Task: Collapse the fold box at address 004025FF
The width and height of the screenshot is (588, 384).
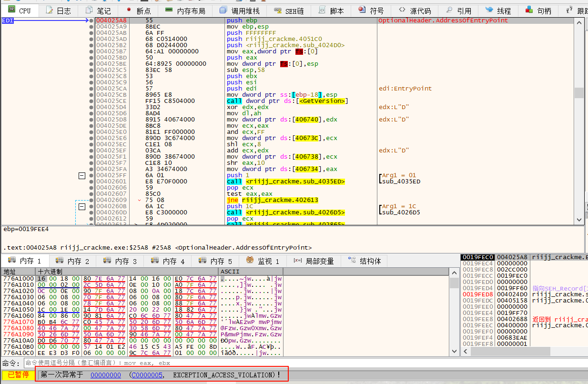Action: pyautogui.click(x=81, y=176)
